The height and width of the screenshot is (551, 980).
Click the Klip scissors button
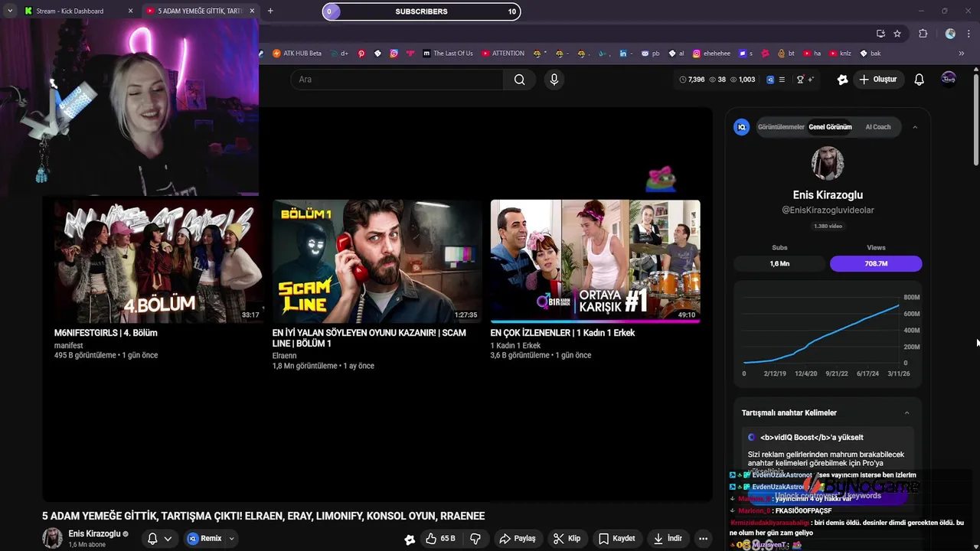click(x=567, y=539)
